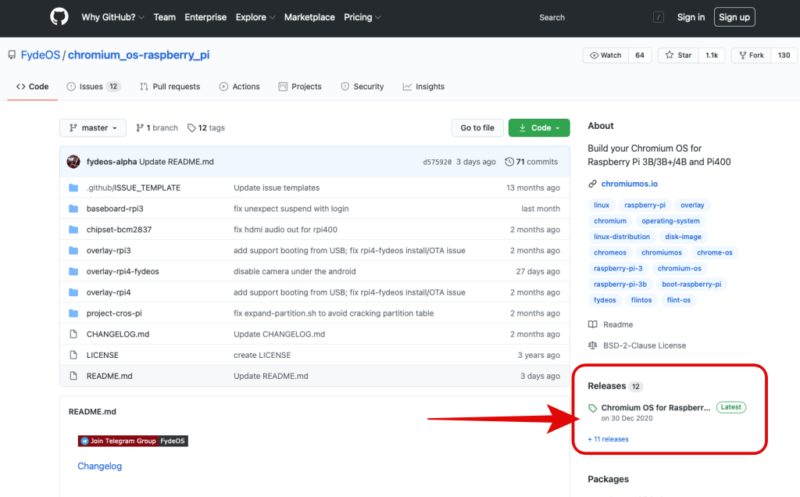Viewport: 800px width, 497px height.
Task: Click the license scale icon
Action: (x=592, y=345)
